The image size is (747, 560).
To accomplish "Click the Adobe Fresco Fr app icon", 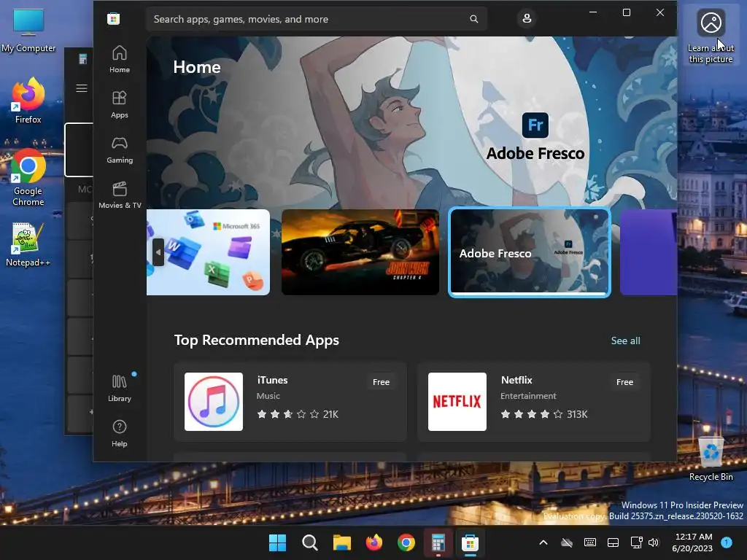I will click(535, 125).
